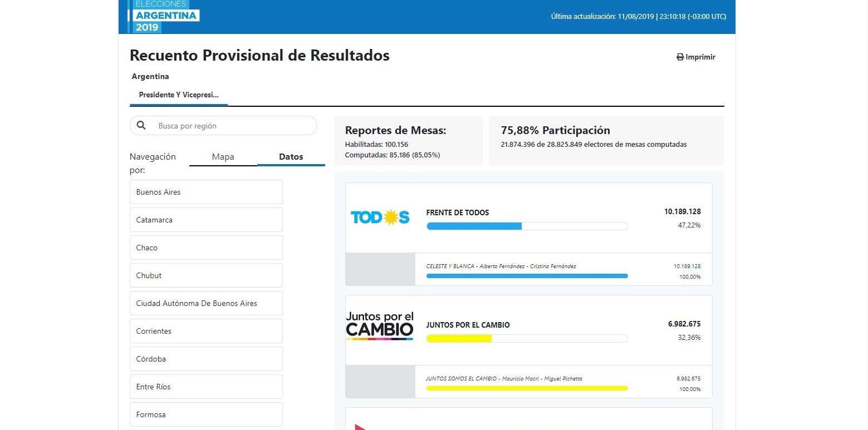This screenshot has width=868, height=430.
Task: Click the Juntos por el Cambio logo
Action: coord(380,325)
